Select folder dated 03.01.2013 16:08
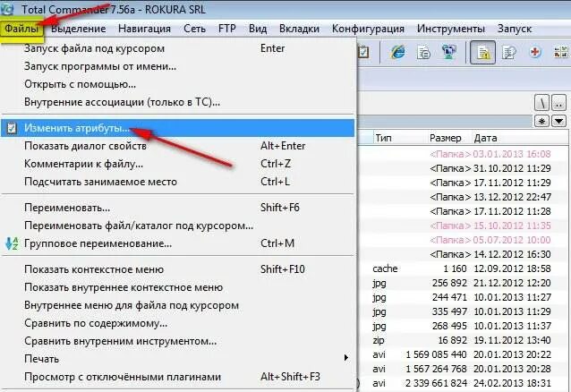Screen dimensions: 571x392 point(464,154)
